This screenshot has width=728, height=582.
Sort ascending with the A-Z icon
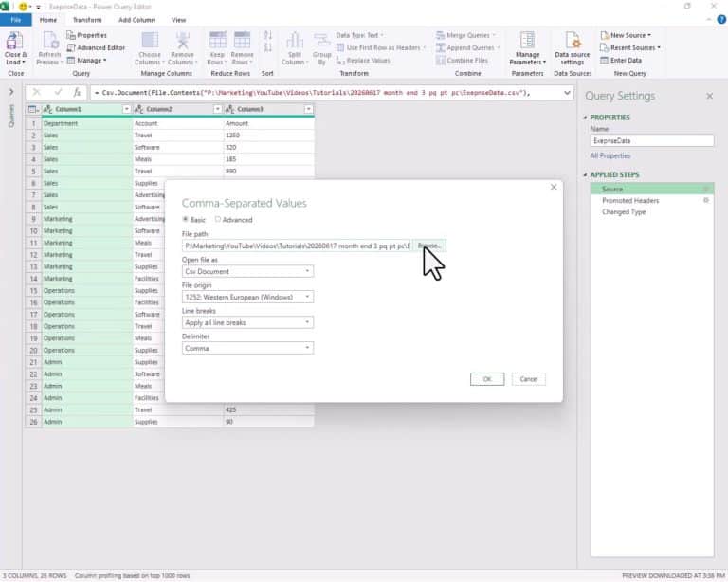pyautogui.click(x=268, y=35)
